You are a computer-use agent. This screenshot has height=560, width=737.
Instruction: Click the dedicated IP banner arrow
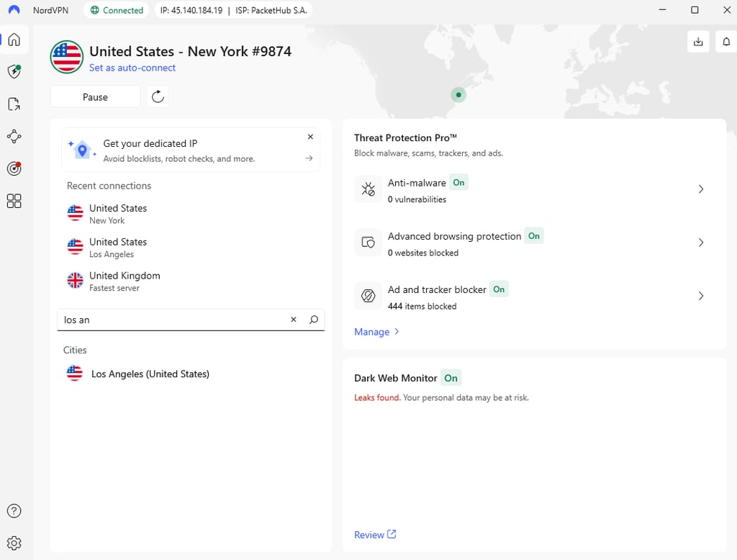point(309,158)
